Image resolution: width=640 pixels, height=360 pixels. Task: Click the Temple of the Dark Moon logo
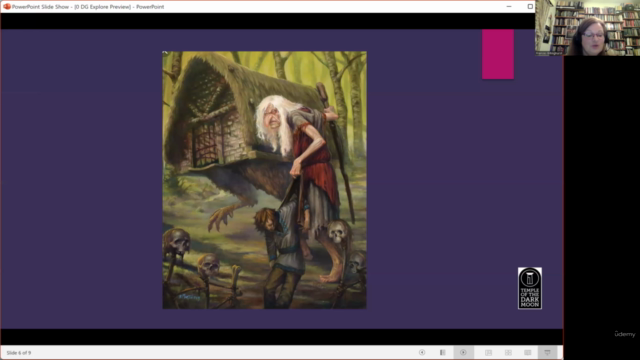(530, 288)
